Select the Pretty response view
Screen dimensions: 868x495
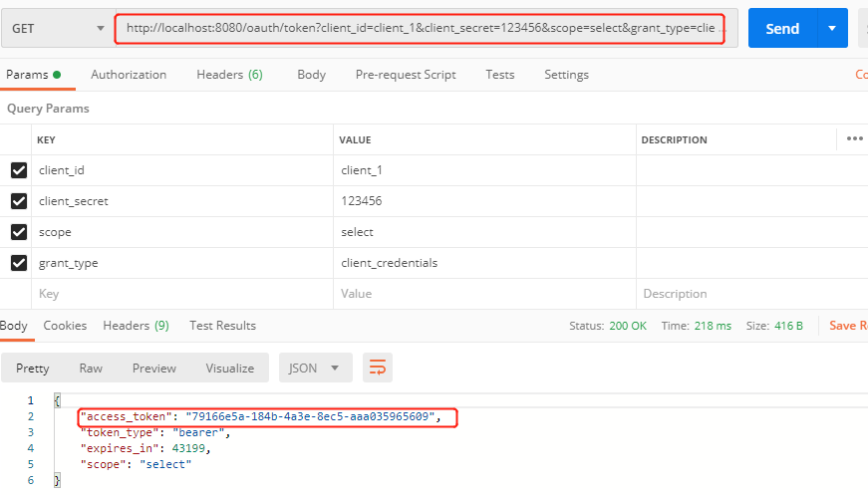point(33,369)
